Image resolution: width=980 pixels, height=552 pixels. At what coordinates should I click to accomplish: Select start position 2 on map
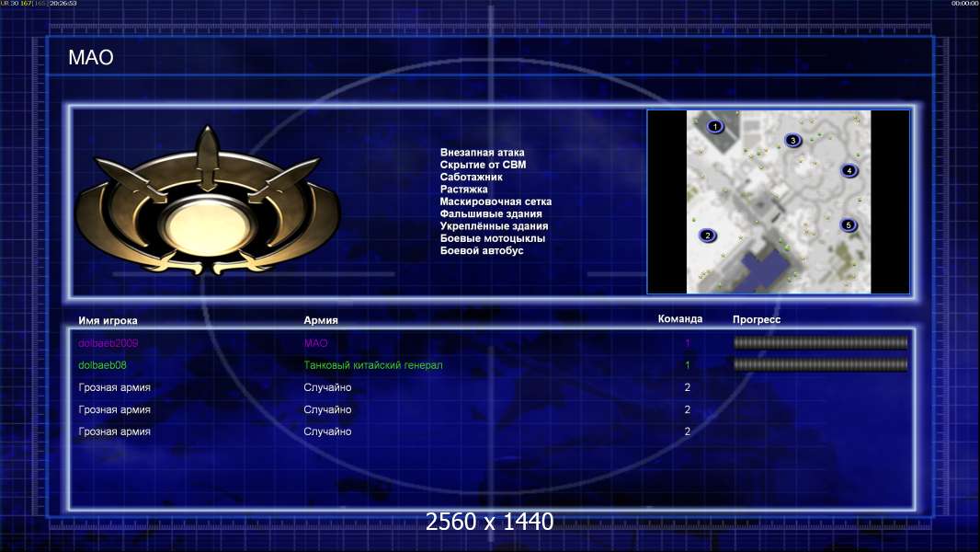(708, 236)
